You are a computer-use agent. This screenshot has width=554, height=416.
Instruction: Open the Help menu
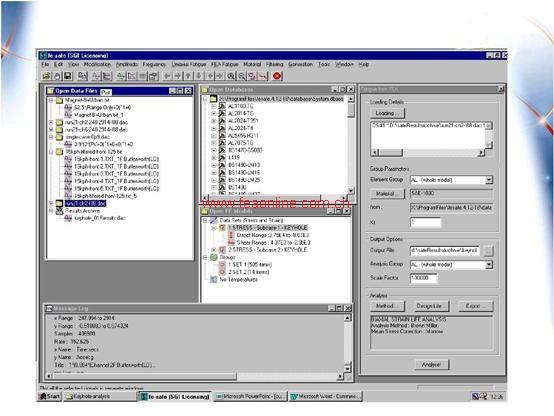364,64
